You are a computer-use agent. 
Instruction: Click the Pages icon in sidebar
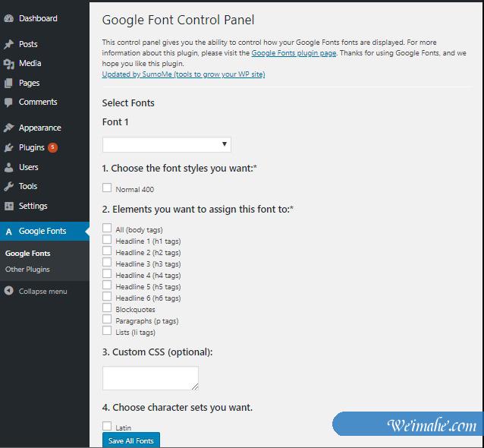(x=8, y=84)
